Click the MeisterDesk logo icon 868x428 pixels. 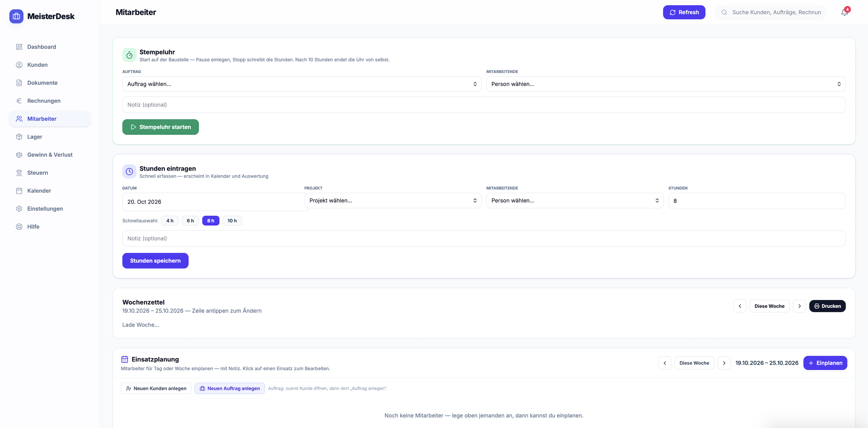[x=16, y=16]
